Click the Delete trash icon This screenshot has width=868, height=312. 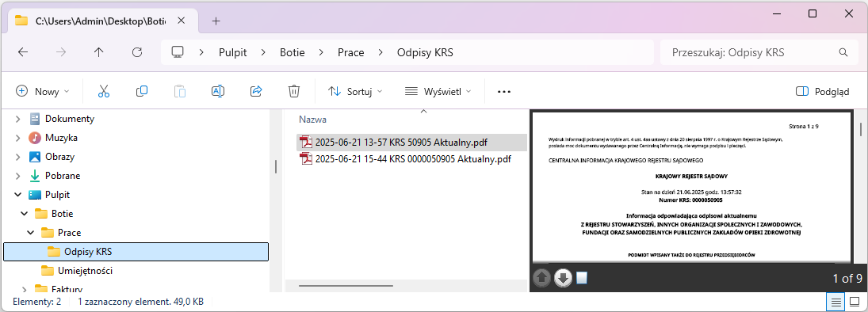tap(294, 91)
